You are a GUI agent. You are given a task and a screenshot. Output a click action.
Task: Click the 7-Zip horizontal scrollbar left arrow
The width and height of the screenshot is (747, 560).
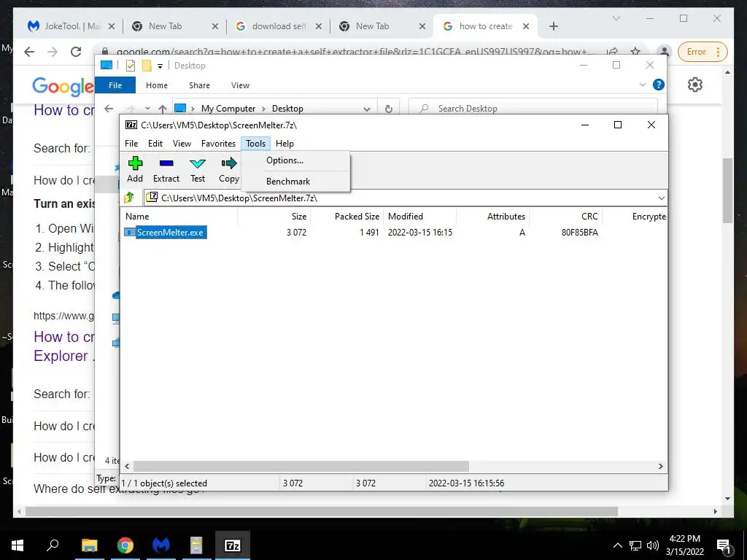127,466
